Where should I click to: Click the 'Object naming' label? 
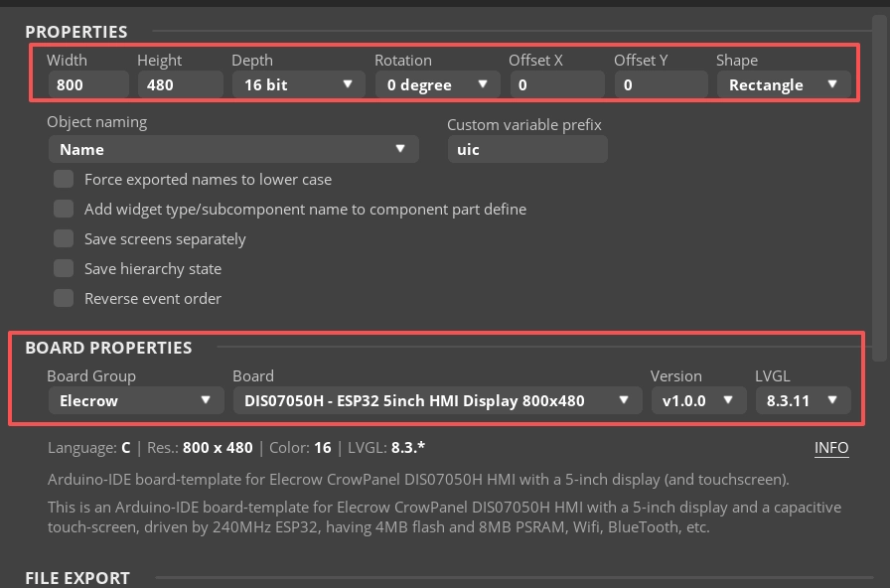[x=97, y=122]
